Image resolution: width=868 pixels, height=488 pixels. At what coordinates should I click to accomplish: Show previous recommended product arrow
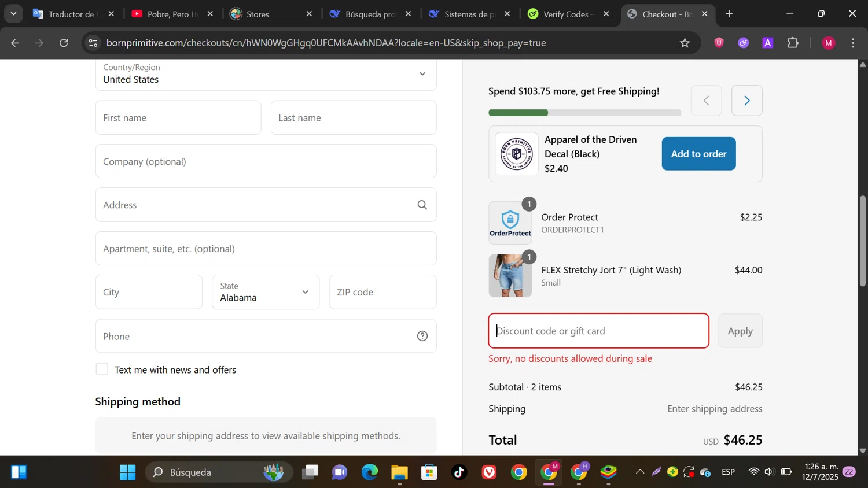[706, 101]
